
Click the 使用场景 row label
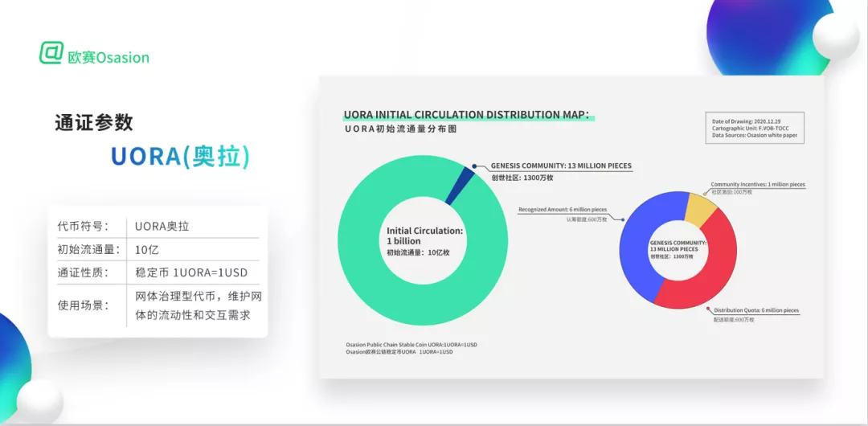pyautogui.click(x=82, y=305)
